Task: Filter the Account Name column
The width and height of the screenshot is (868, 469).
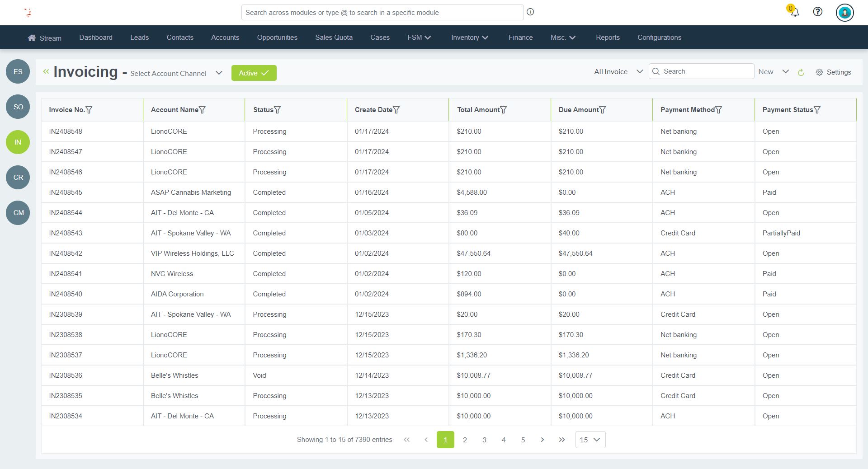Action: coord(204,110)
